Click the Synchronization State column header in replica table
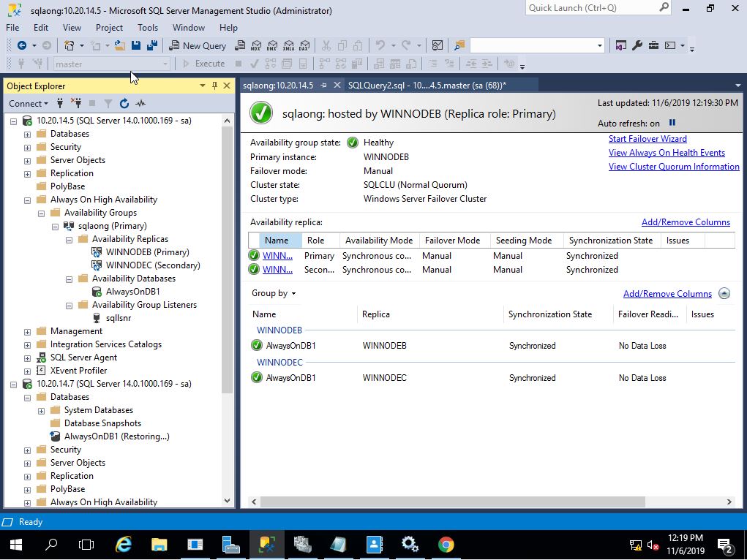Image resolution: width=747 pixels, height=560 pixels. tap(611, 241)
